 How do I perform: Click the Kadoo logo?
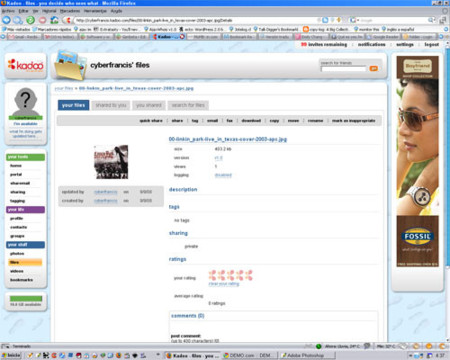(x=26, y=65)
